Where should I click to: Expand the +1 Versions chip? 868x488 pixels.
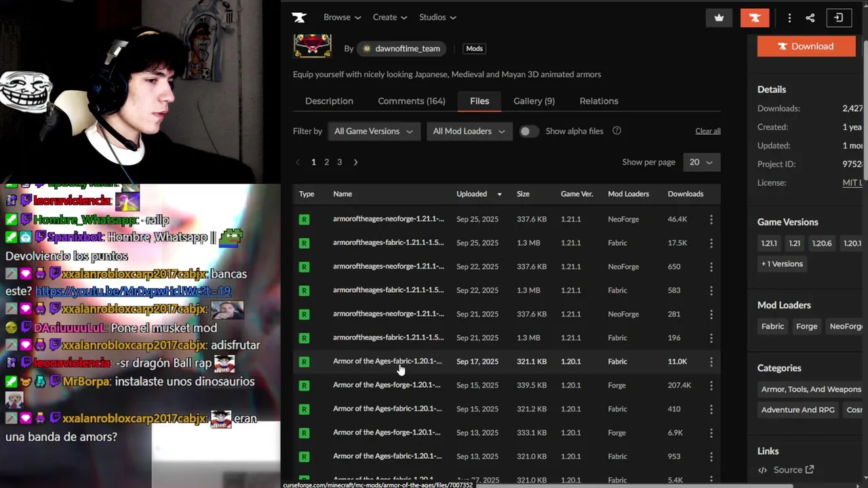click(x=782, y=264)
